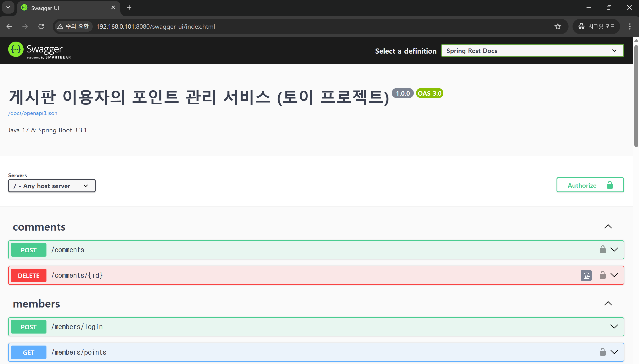
Task: Click lock icon on DELETE /comments/{id} row
Action: (603, 275)
